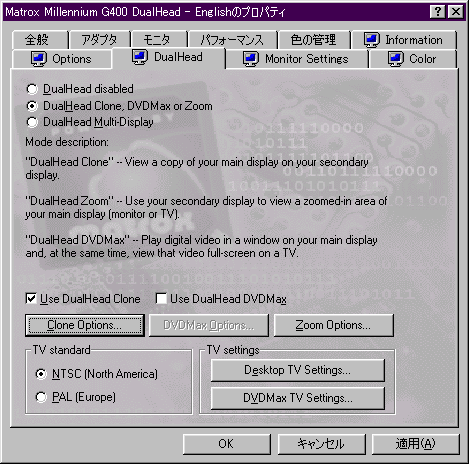469x464 pixels.
Task: Switch to the パフォーマンス tab
Action: (232, 40)
